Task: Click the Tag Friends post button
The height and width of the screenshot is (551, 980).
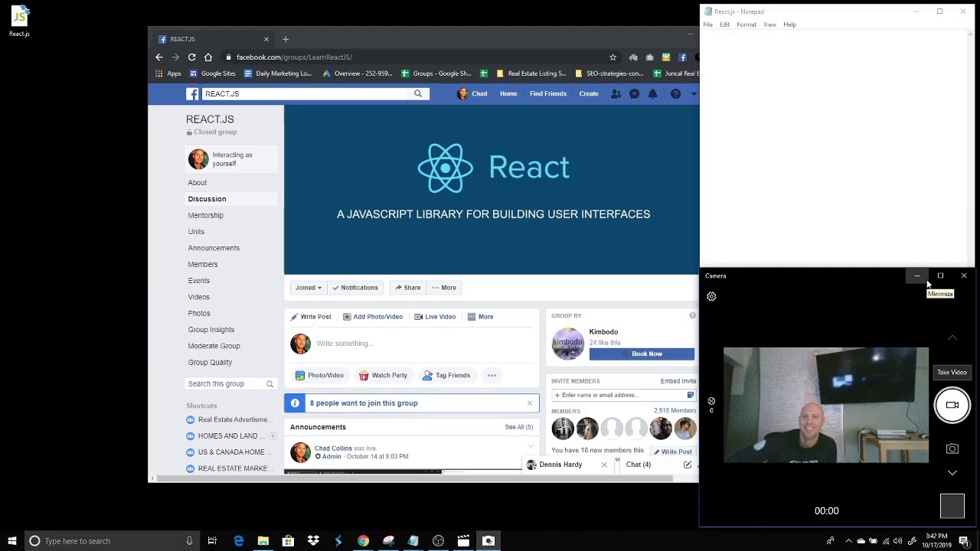Action: point(446,376)
